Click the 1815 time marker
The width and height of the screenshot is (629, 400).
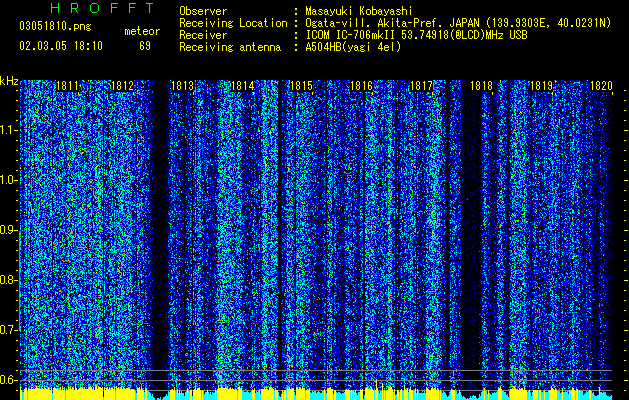pyautogui.click(x=302, y=86)
